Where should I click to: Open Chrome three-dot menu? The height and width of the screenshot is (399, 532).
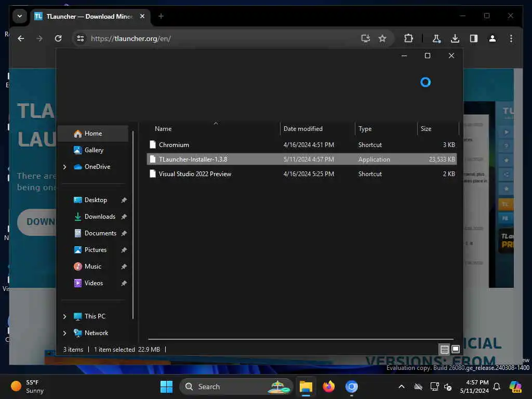[511, 38]
